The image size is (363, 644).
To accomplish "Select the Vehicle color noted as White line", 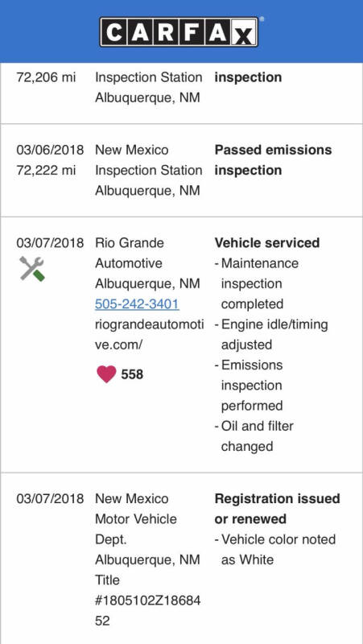I will point(275,549).
